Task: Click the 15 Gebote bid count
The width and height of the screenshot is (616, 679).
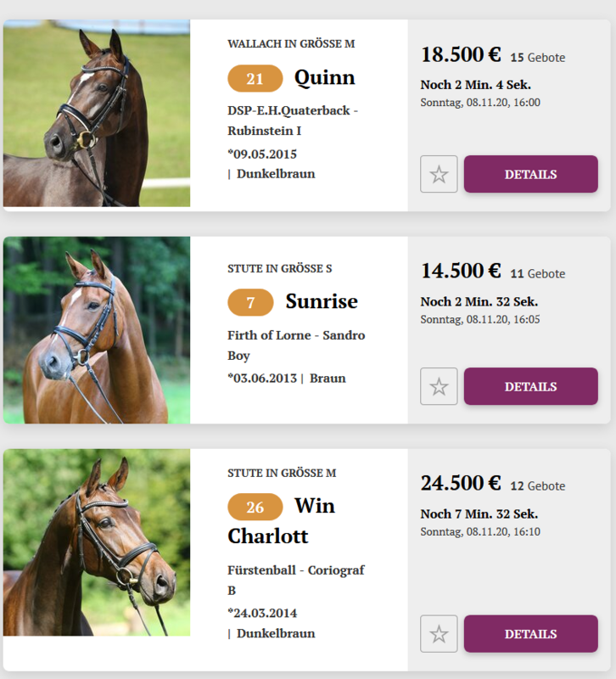Action: pyautogui.click(x=537, y=58)
